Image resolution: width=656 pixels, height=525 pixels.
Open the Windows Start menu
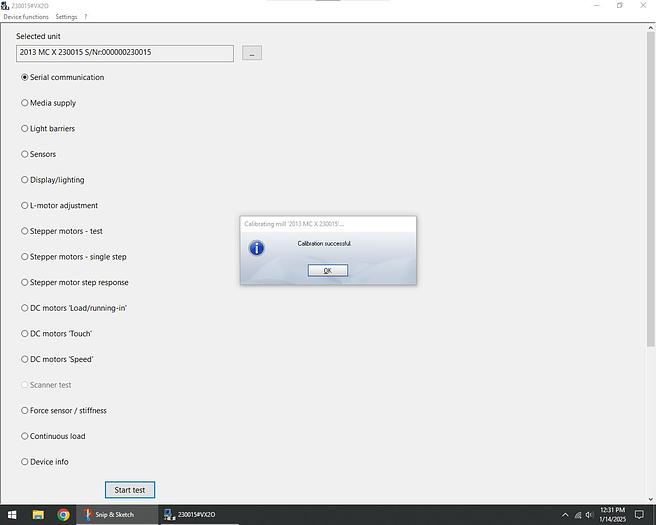(11, 515)
